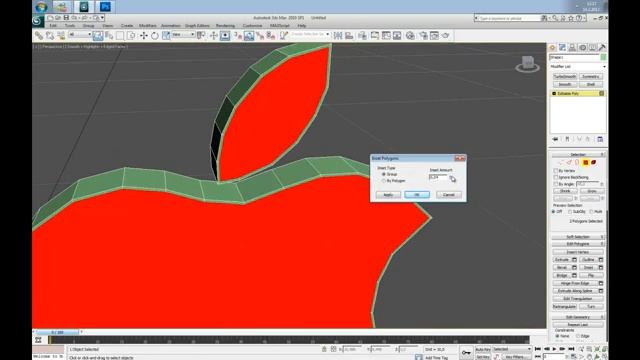This screenshot has width=640, height=360.
Task: Enable the By Angle checkbox
Action: point(556,184)
